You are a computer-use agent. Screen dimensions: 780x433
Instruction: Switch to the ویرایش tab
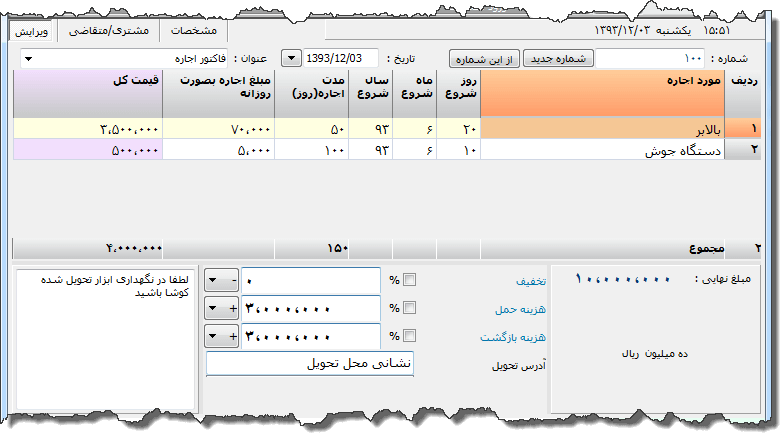click(x=31, y=31)
